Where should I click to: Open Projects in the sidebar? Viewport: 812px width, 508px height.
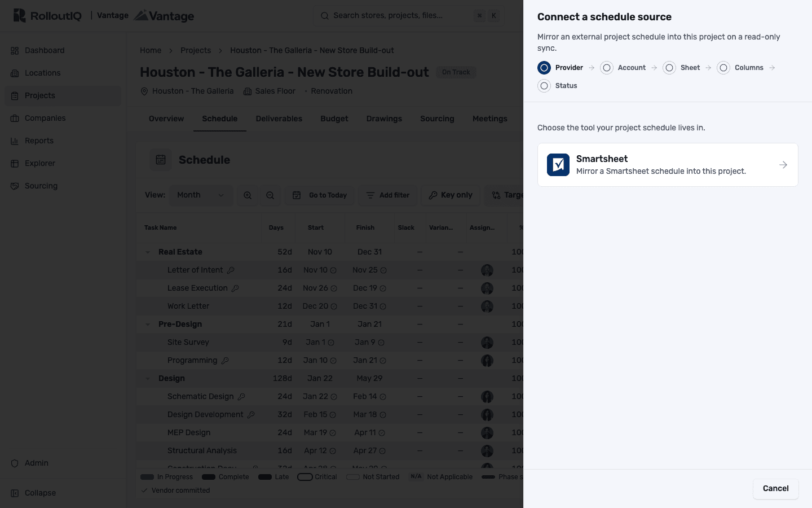click(x=63, y=95)
